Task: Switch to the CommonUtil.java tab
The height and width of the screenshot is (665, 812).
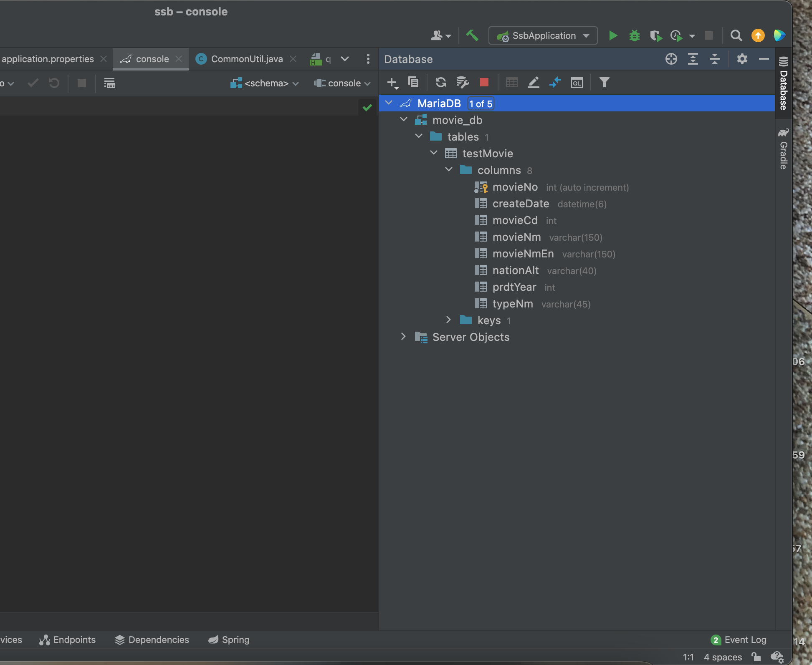Action: tap(246, 59)
